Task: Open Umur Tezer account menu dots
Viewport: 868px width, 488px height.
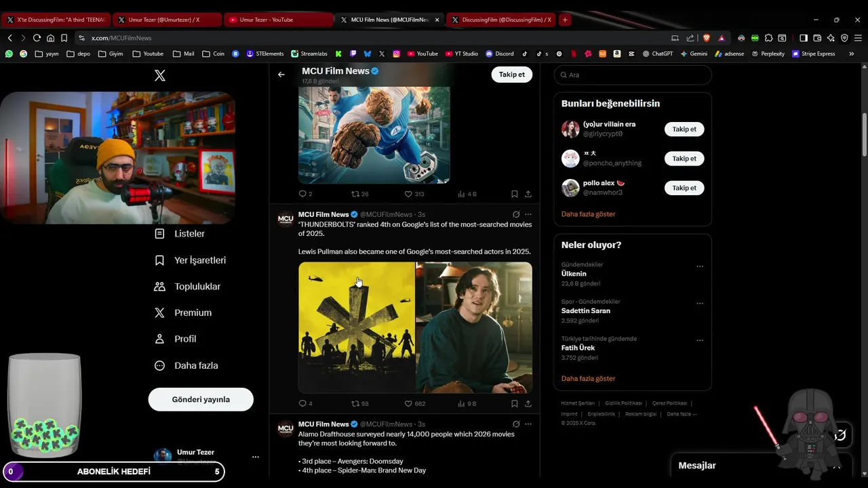Action: 256,457
